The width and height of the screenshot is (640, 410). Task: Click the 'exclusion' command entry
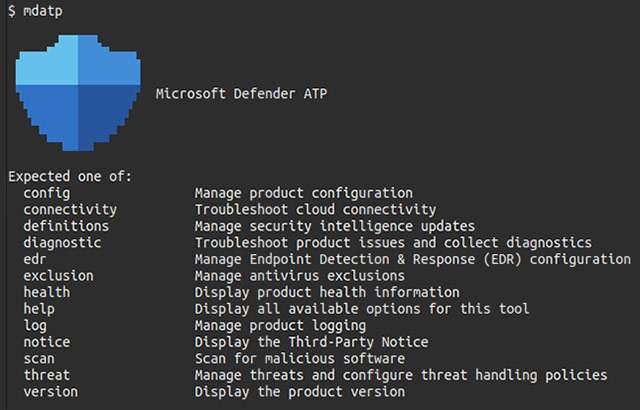58,276
